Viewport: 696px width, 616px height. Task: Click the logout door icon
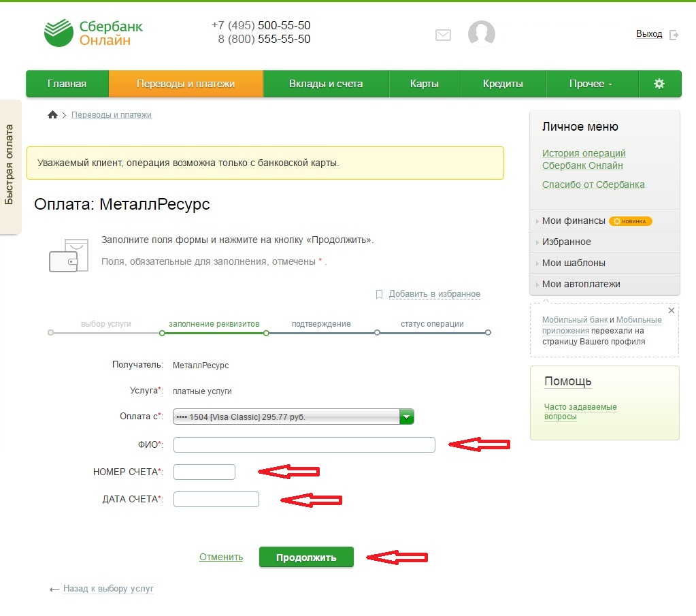tap(674, 35)
